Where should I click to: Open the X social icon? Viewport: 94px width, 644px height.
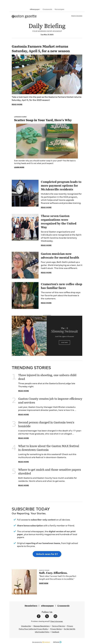tap(47, 616)
